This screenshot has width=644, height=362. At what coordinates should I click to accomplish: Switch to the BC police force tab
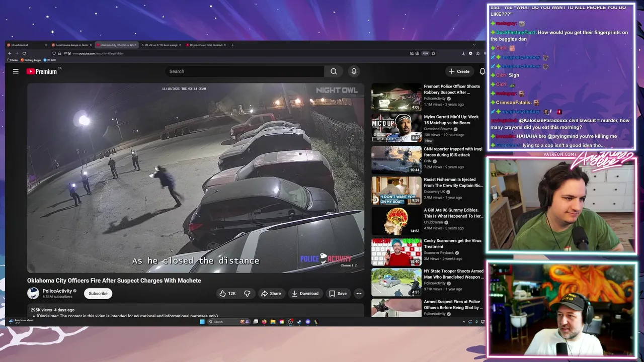click(206, 45)
